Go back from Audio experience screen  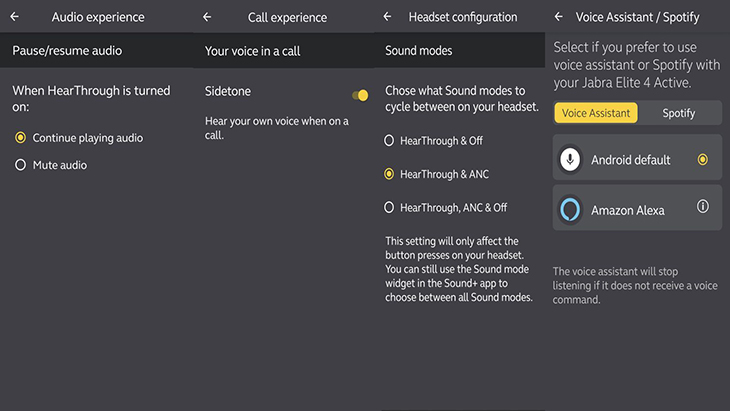click(x=14, y=17)
